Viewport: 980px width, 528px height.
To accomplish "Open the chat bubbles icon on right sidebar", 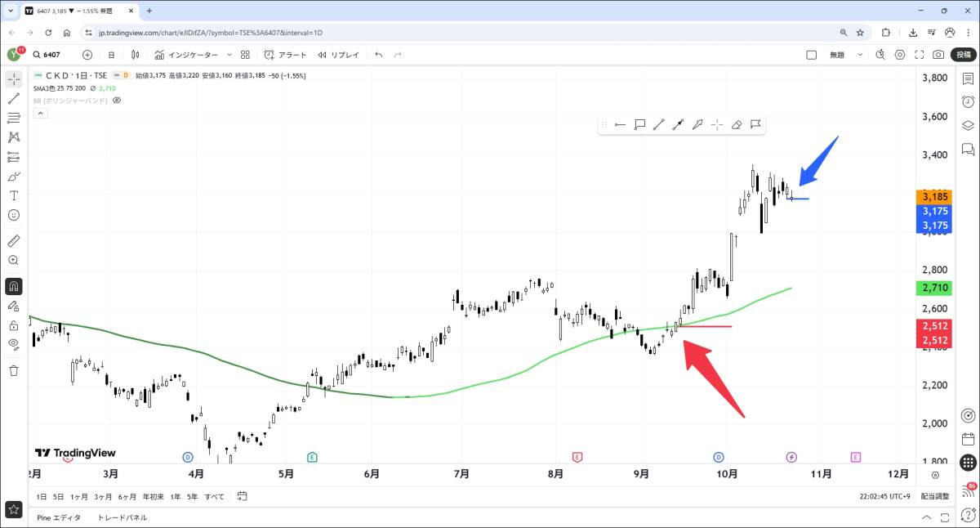I will pyautogui.click(x=968, y=149).
